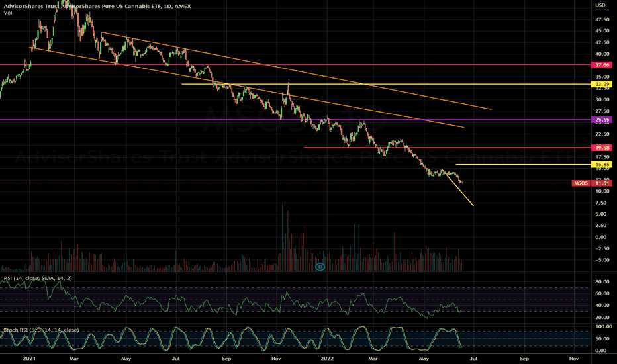
Task: Click the 100.00 Stoch RSI scale label
Action: pos(604,327)
